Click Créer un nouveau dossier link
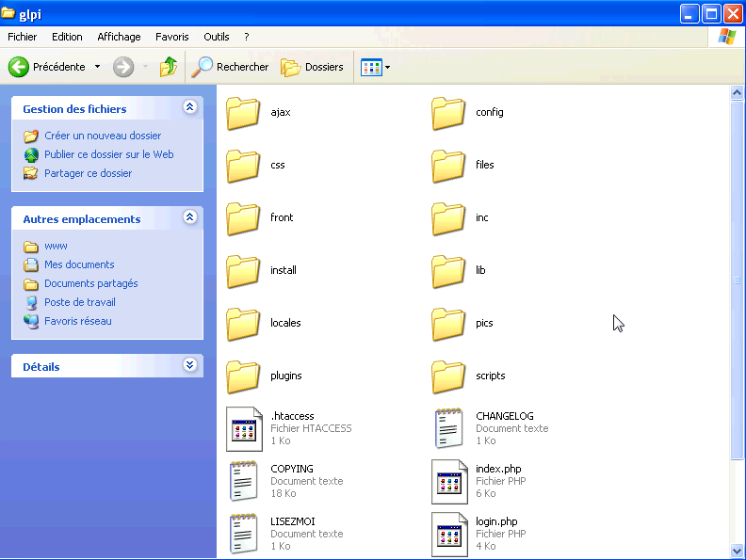This screenshot has width=746, height=560. (x=103, y=136)
